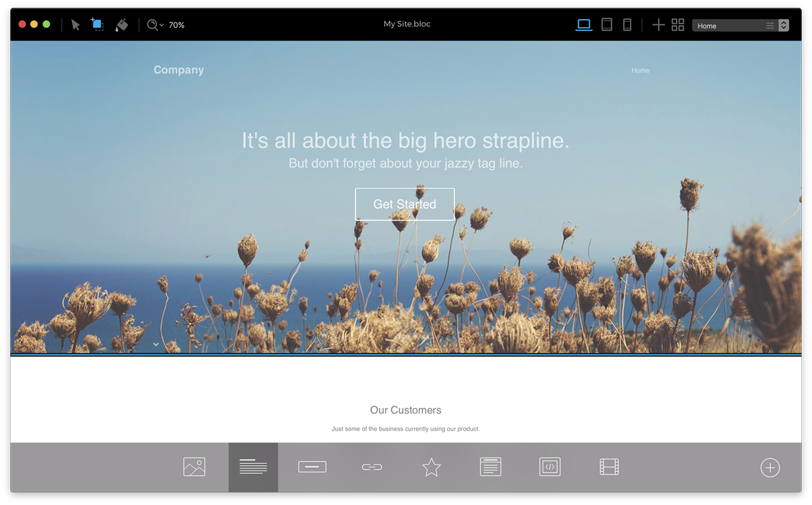Image resolution: width=812 pixels, height=505 pixels.
Task: Select the arrow pointer tool
Action: [76, 25]
